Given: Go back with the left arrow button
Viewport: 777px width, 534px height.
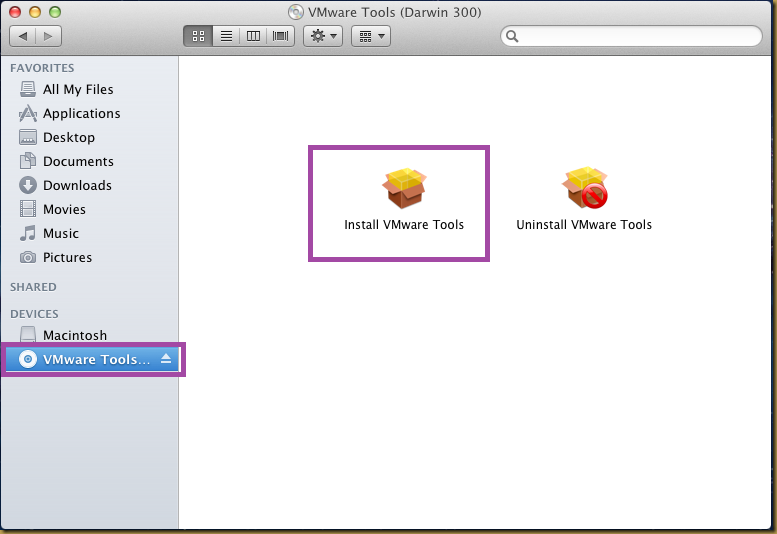Looking at the screenshot, I should 23,36.
